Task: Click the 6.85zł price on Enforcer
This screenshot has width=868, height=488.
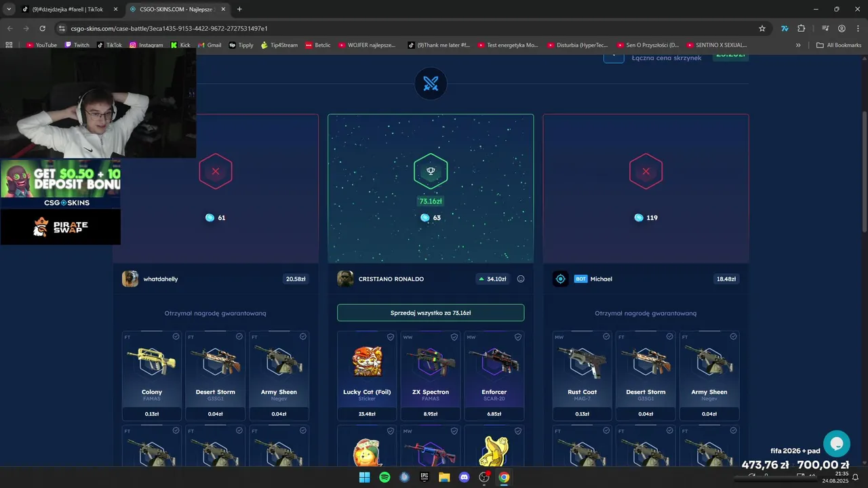Action: (494, 413)
